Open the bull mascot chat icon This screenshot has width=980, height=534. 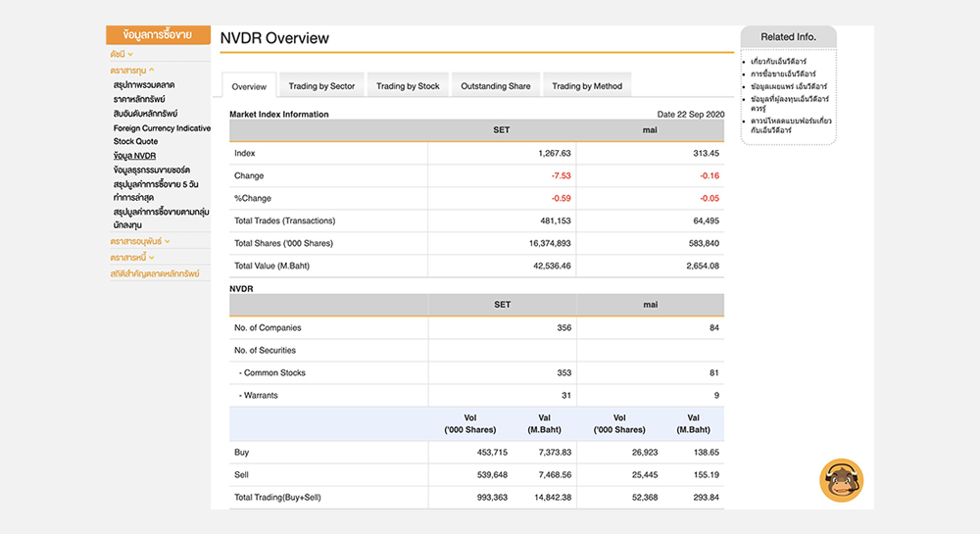[x=841, y=480]
